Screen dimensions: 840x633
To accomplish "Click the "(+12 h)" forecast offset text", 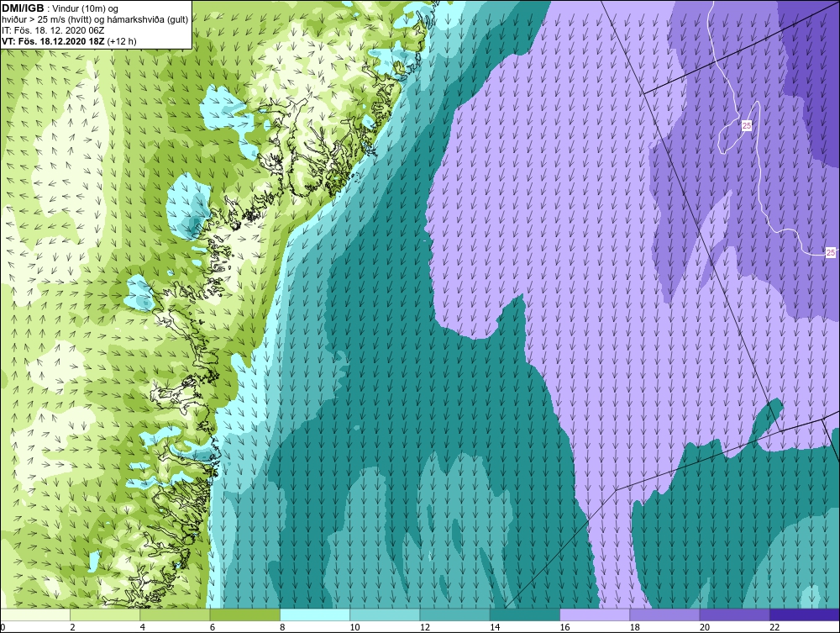I will click(x=122, y=41).
